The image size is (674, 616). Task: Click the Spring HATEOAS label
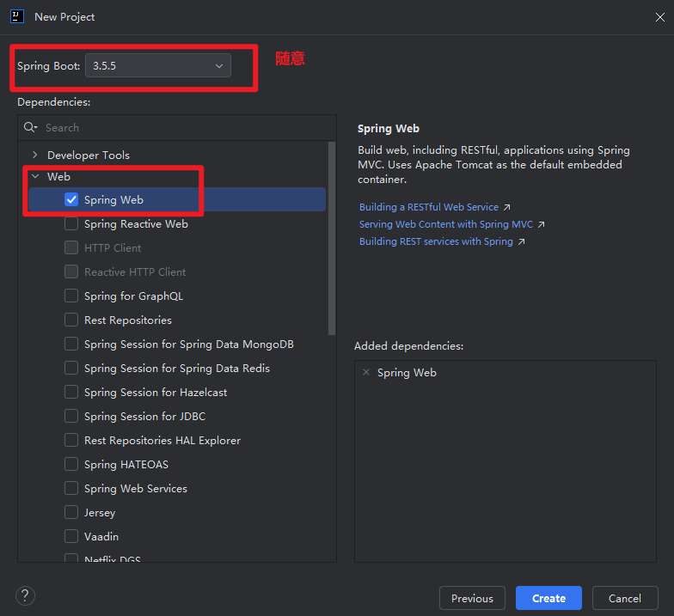coord(126,464)
